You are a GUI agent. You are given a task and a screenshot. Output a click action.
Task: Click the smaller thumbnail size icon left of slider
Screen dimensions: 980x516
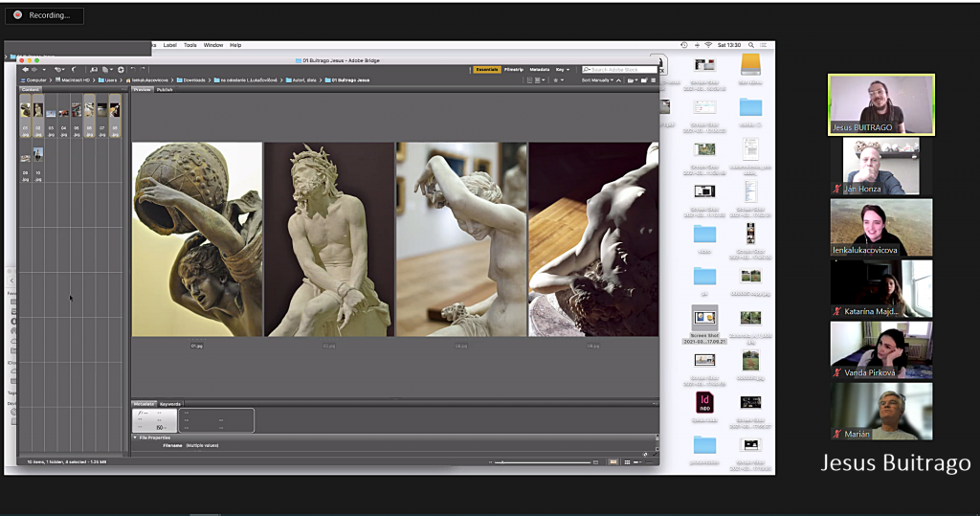[490, 462]
